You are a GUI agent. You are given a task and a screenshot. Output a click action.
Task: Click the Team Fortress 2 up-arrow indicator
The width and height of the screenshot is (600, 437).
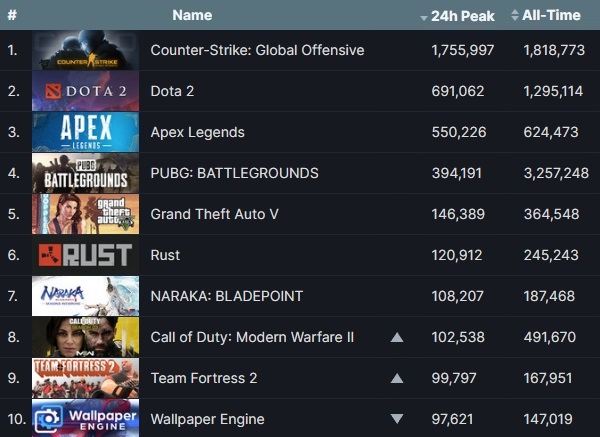click(x=397, y=378)
